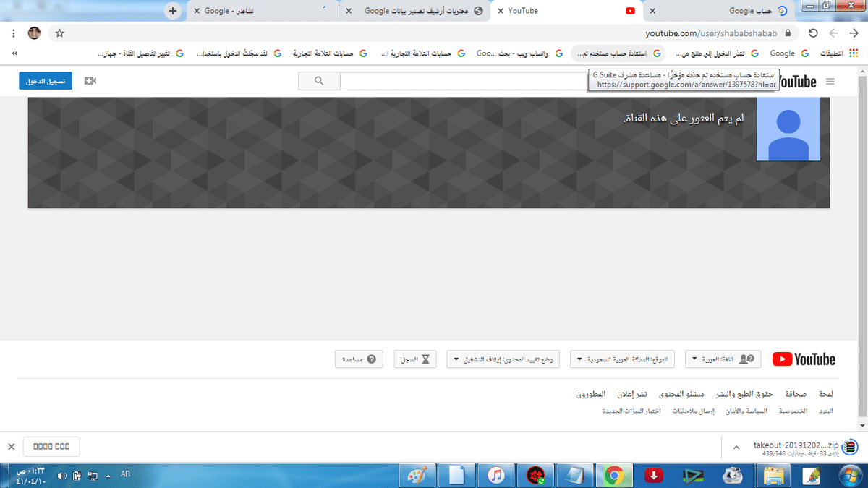This screenshot has width=868, height=488.
Task: Click the 'صحافة' footer link
Action: [796, 395]
